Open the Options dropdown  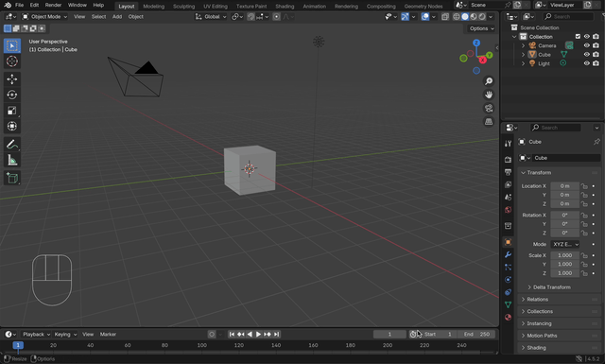click(x=481, y=28)
